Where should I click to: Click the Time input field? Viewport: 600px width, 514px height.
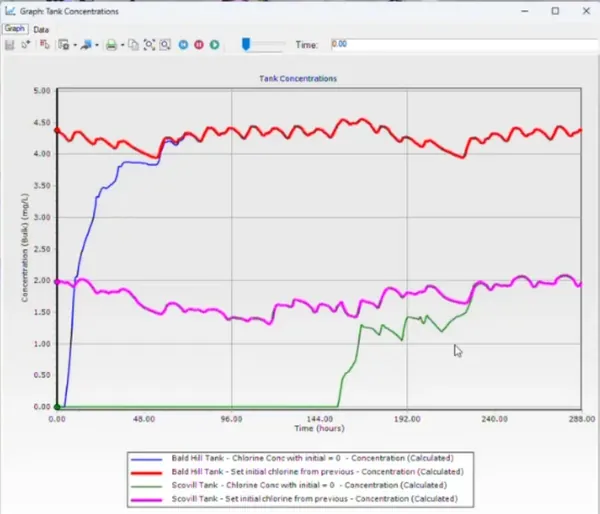(x=465, y=44)
